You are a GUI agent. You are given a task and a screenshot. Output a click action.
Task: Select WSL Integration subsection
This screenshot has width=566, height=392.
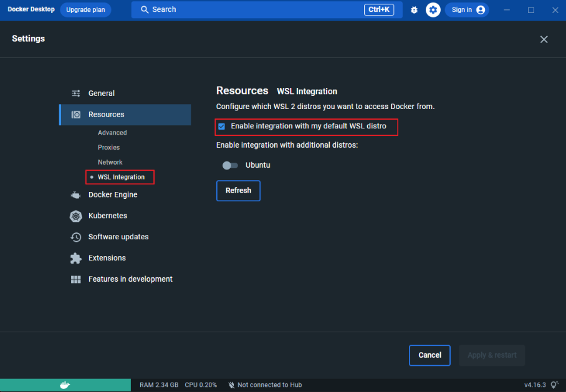[x=121, y=177]
